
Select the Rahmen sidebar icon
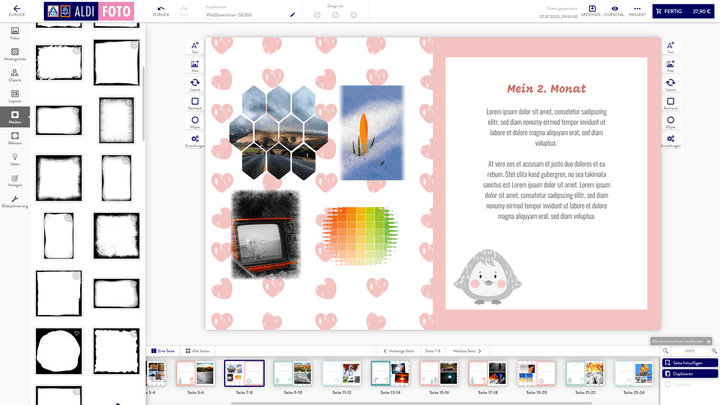tap(15, 138)
